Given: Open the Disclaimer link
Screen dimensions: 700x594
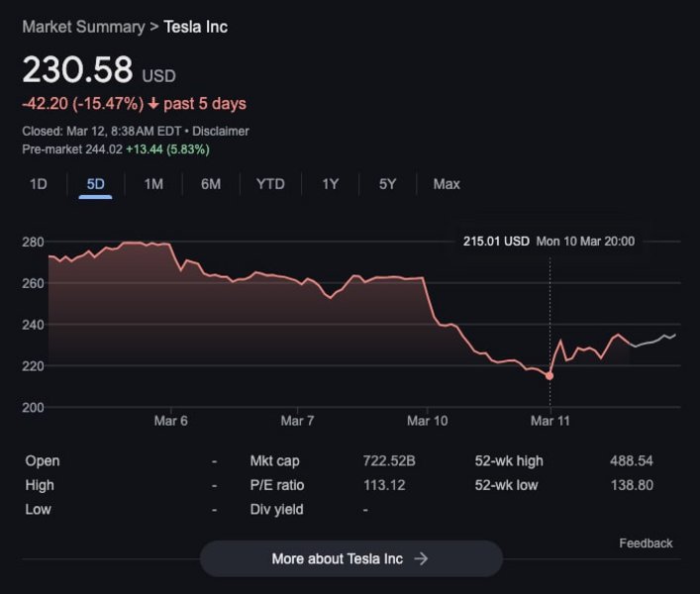Looking at the screenshot, I should [x=221, y=131].
